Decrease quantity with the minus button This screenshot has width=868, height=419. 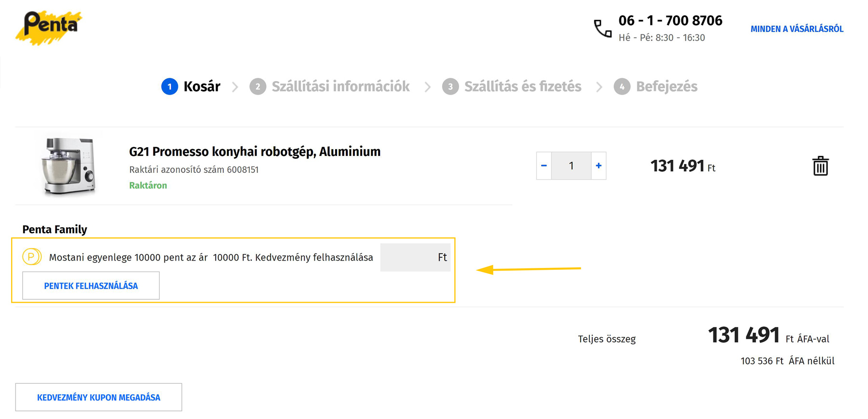tap(544, 166)
